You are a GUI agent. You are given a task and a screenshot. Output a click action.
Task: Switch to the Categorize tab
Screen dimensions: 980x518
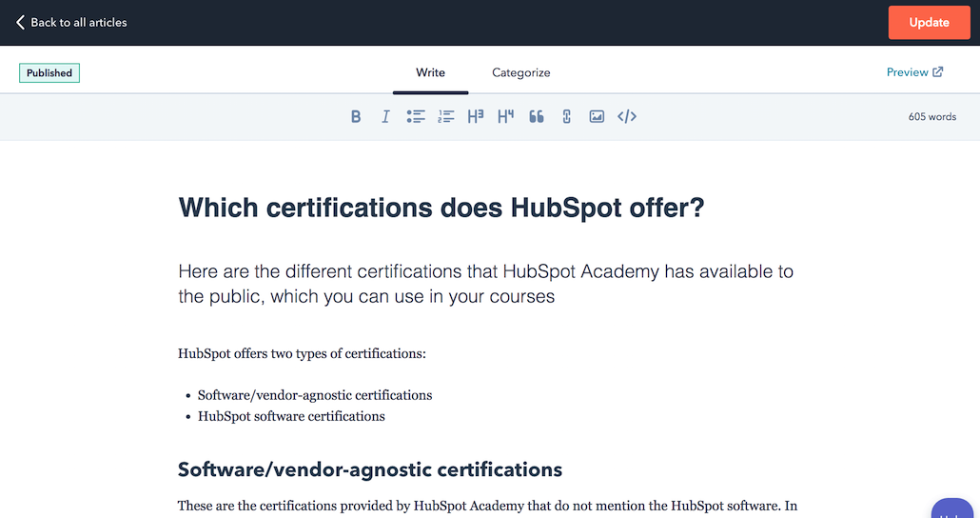521,72
